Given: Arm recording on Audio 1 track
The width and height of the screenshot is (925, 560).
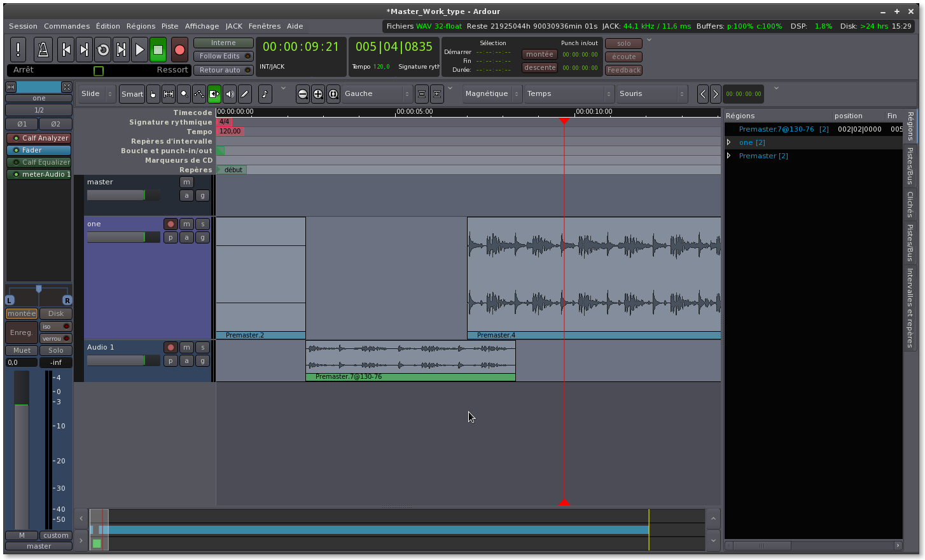Looking at the screenshot, I should click(x=170, y=347).
